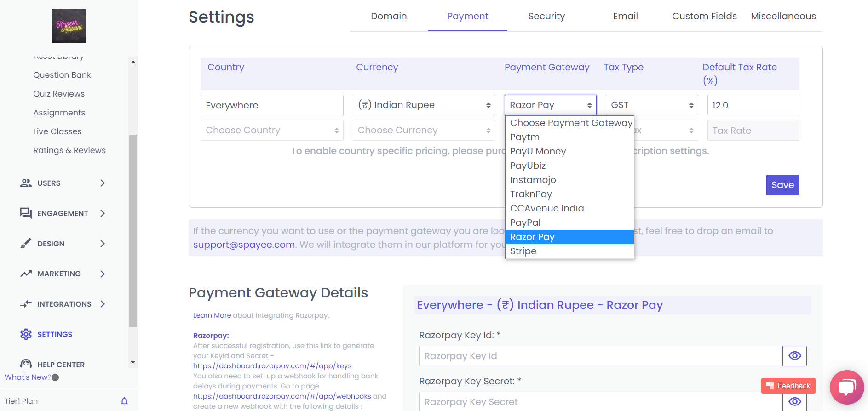Expand the Users sidebar section chevron
This screenshot has height=411, width=868.
pos(103,183)
